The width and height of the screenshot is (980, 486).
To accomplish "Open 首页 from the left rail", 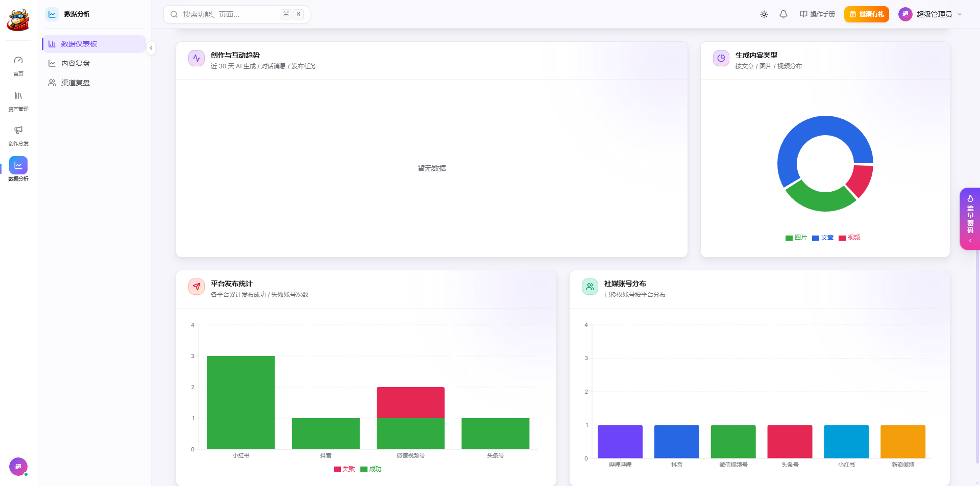I will coord(18,66).
